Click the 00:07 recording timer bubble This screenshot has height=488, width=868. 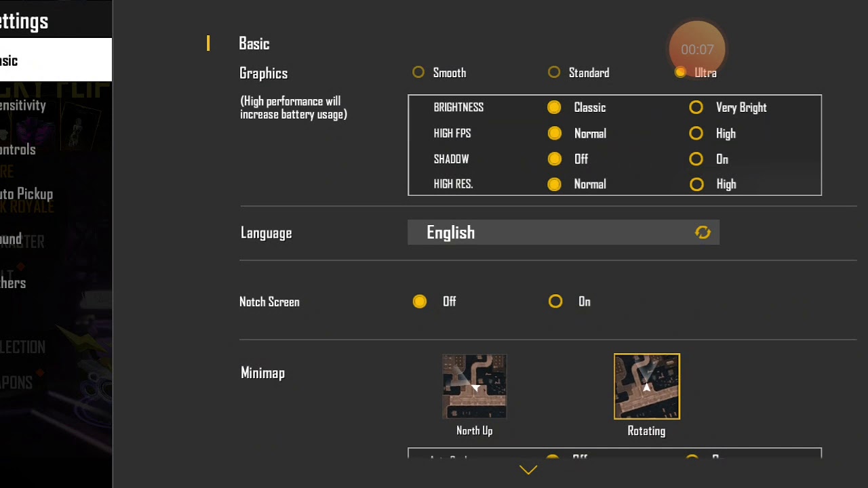(697, 49)
